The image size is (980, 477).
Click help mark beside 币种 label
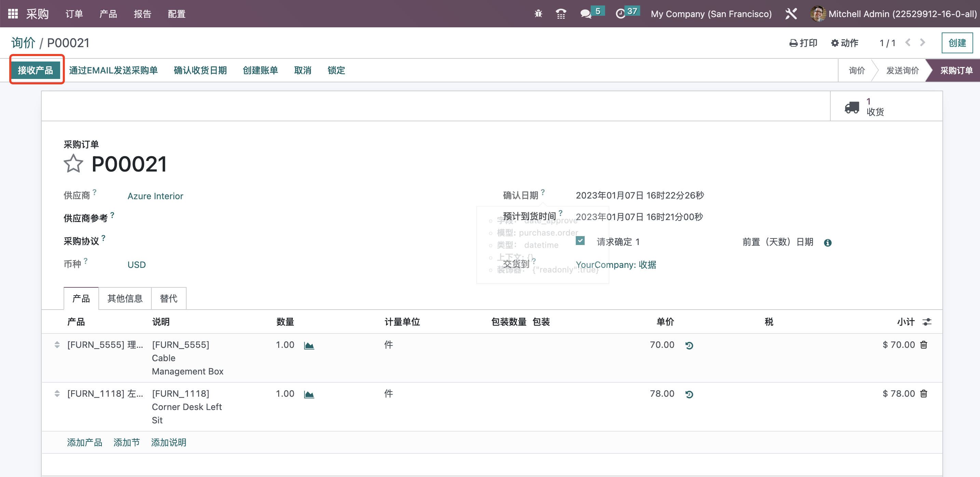point(86,261)
